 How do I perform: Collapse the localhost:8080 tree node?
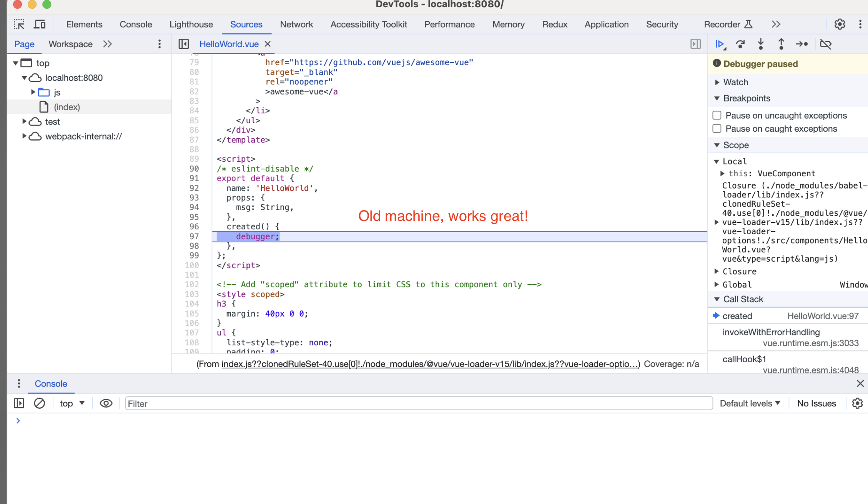pos(24,78)
